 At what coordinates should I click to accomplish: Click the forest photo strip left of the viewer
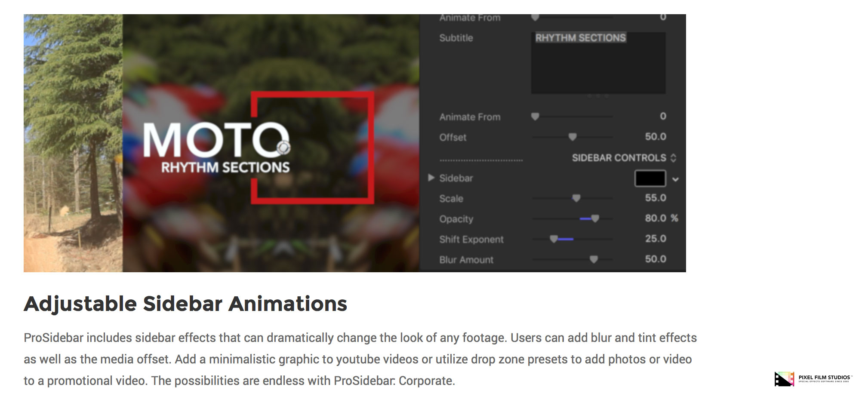click(73, 143)
